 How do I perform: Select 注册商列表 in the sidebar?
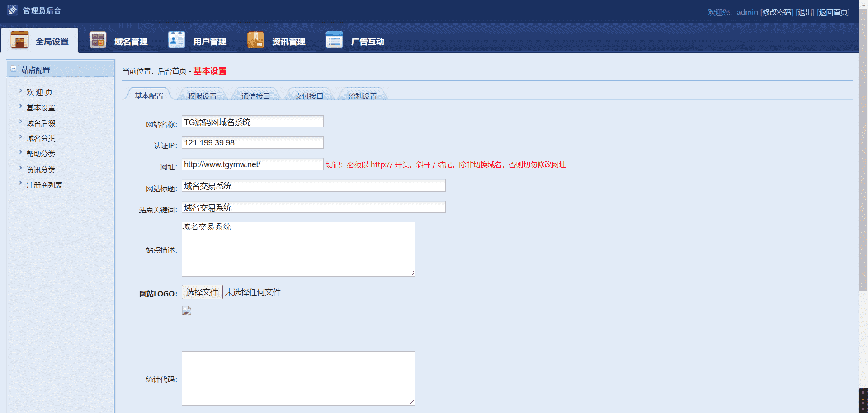[x=44, y=185]
